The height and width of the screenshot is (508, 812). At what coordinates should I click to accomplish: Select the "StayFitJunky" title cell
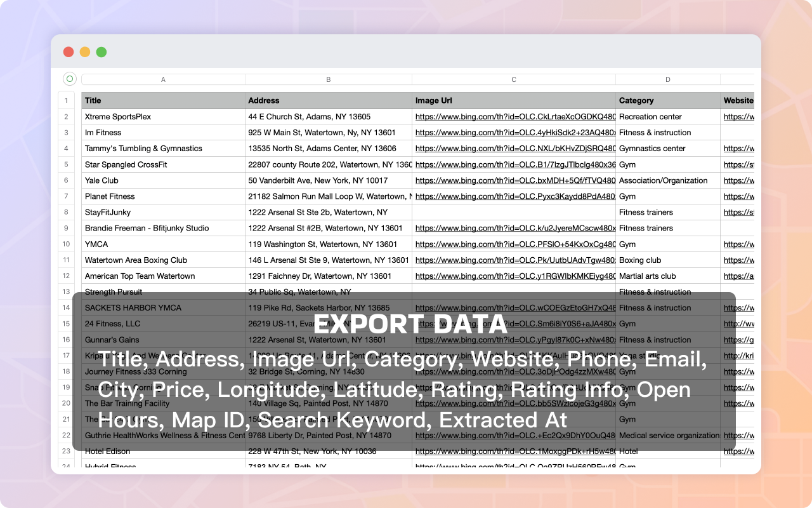(163, 212)
